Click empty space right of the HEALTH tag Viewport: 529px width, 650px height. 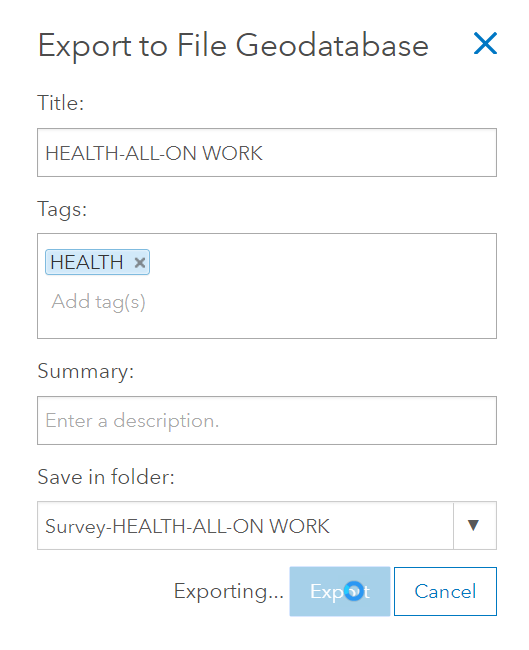click(323, 262)
